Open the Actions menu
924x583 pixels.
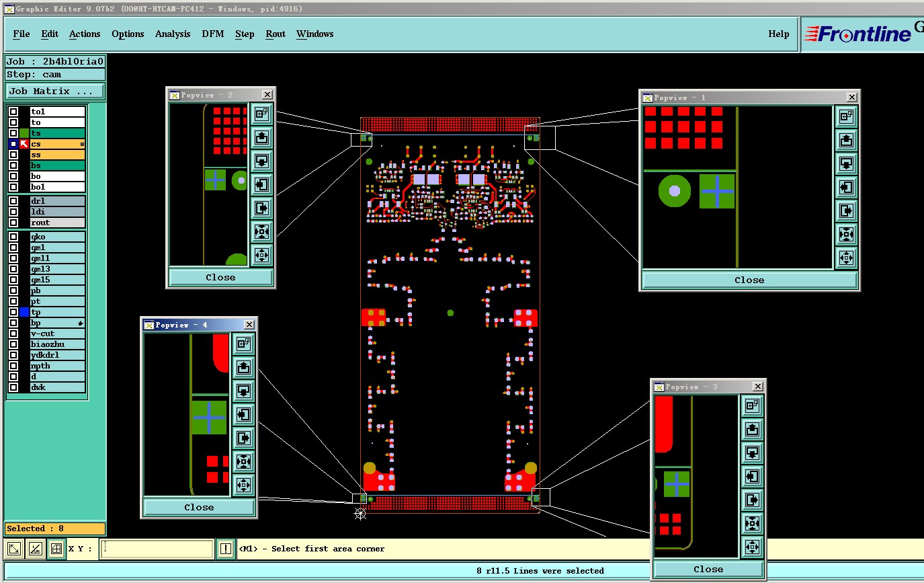tap(85, 34)
